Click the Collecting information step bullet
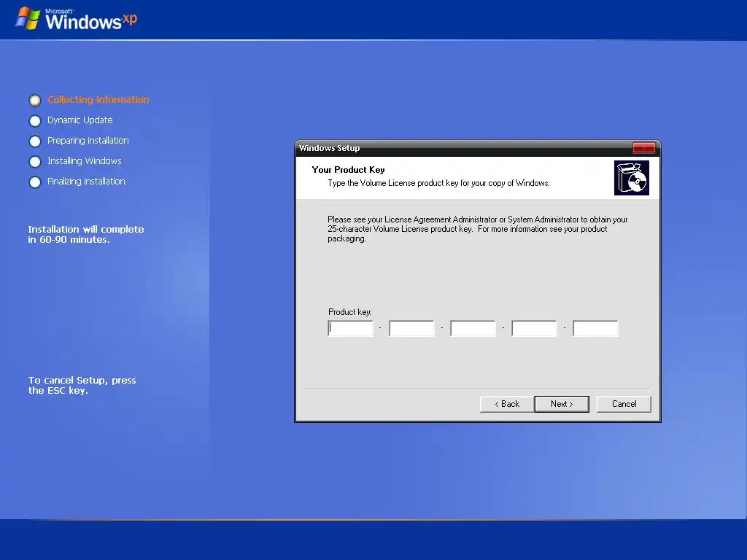747x560 pixels. [x=35, y=101]
